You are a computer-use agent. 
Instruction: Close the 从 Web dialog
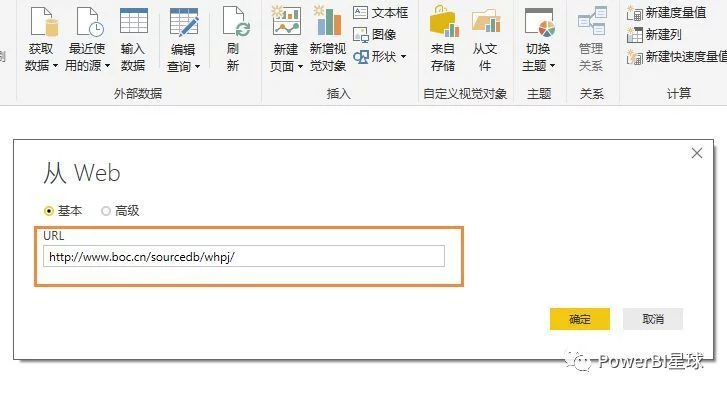[697, 153]
